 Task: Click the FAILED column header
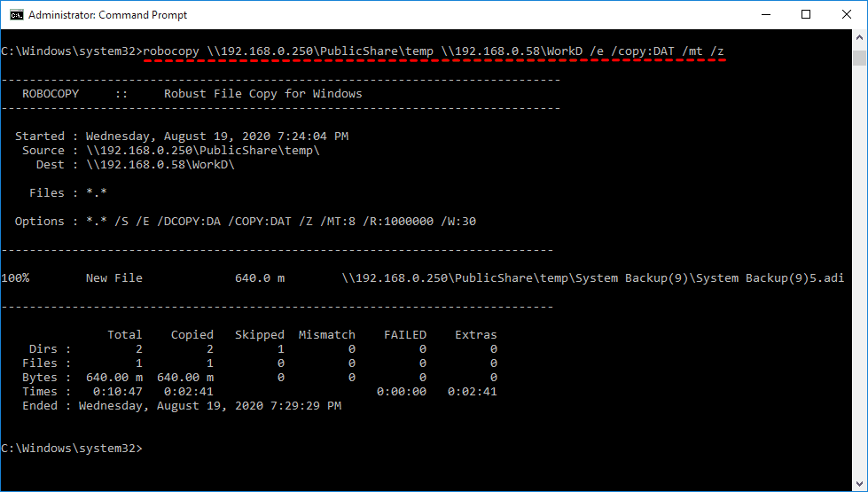[x=404, y=334]
